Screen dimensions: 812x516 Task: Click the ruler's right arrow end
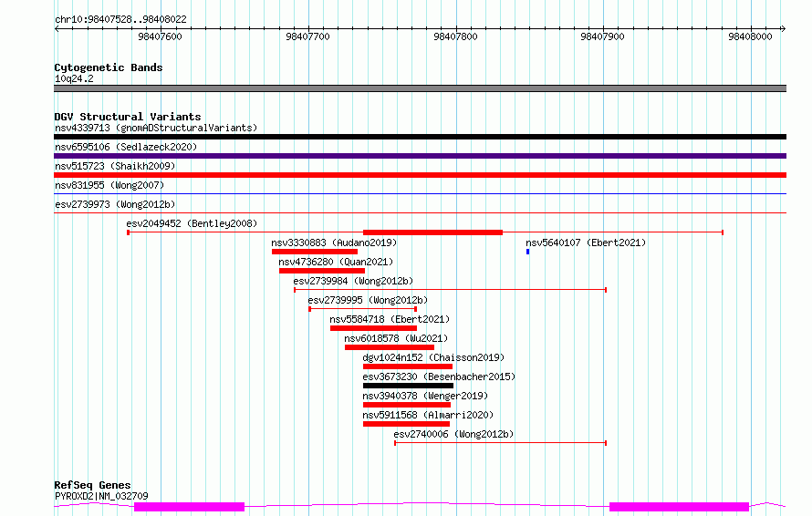[x=783, y=28]
